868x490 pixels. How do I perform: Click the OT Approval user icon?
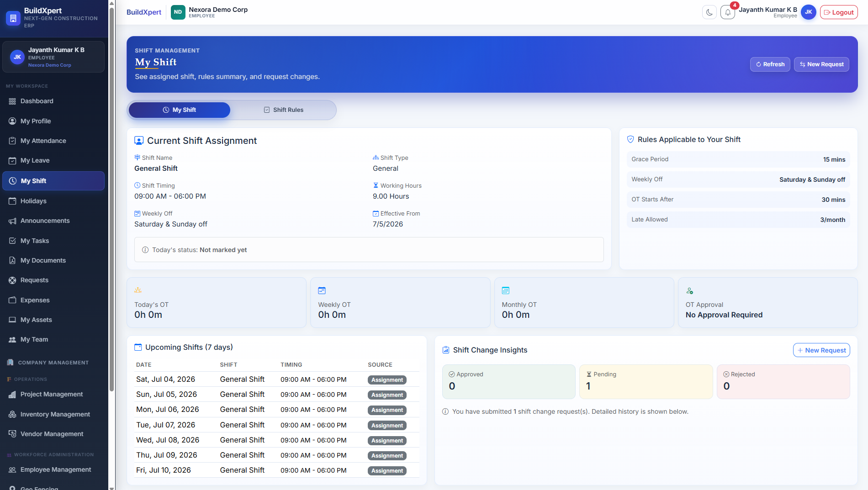point(690,291)
